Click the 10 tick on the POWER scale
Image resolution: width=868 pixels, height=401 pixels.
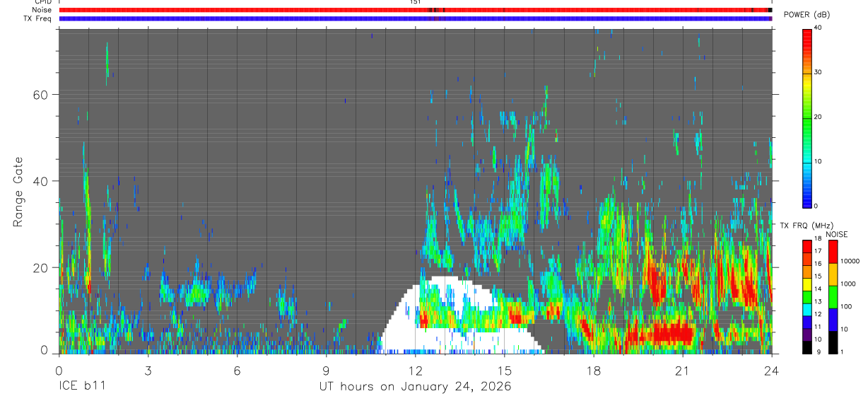click(818, 161)
